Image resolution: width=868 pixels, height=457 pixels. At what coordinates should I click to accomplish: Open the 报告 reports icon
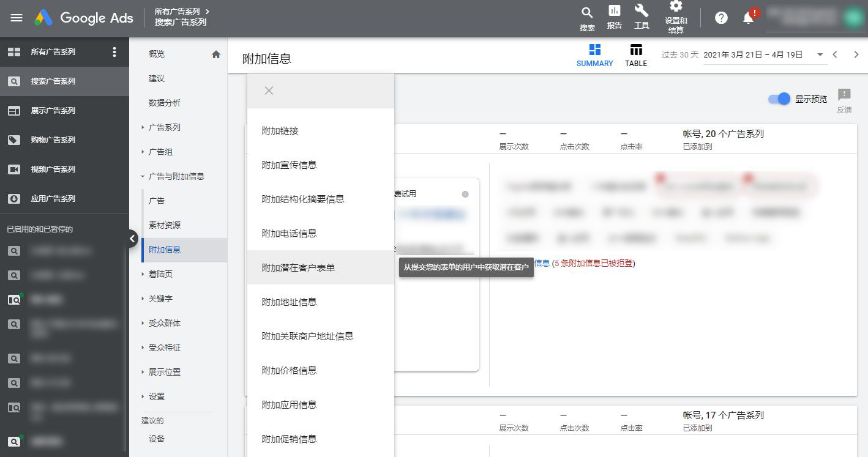pos(614,17)
